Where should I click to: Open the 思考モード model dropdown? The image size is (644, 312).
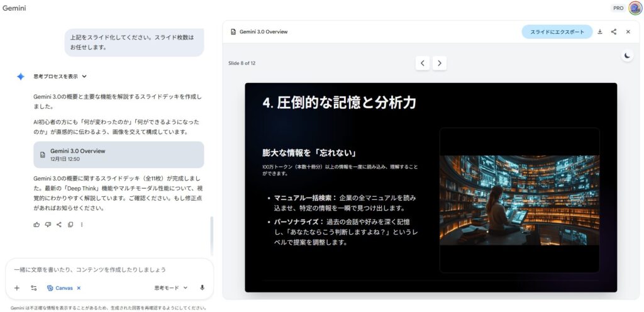[170, 287]
